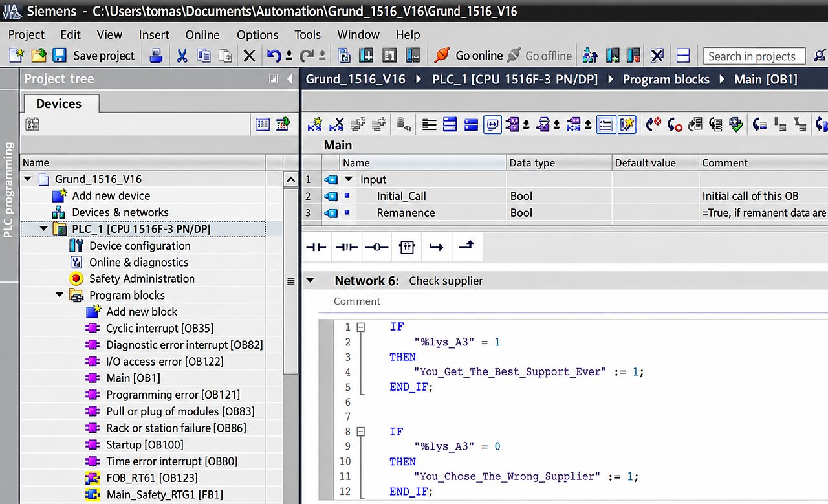The image size is (828, 504).
Task: Open the undo history dropdown arrow
Action: pyautogui.click(x=289, y=56)
